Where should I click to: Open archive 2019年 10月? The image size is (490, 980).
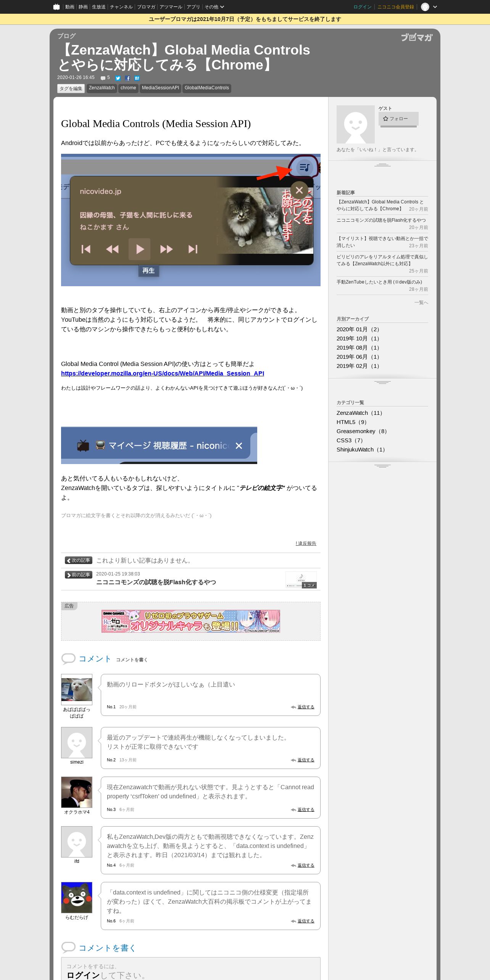tap(358, 338)
